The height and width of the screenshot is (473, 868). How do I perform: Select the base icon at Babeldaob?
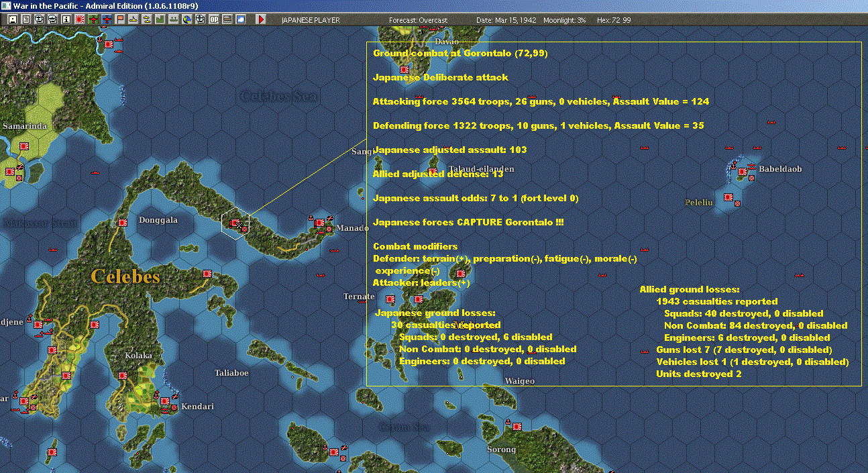(x=743, y=172)
